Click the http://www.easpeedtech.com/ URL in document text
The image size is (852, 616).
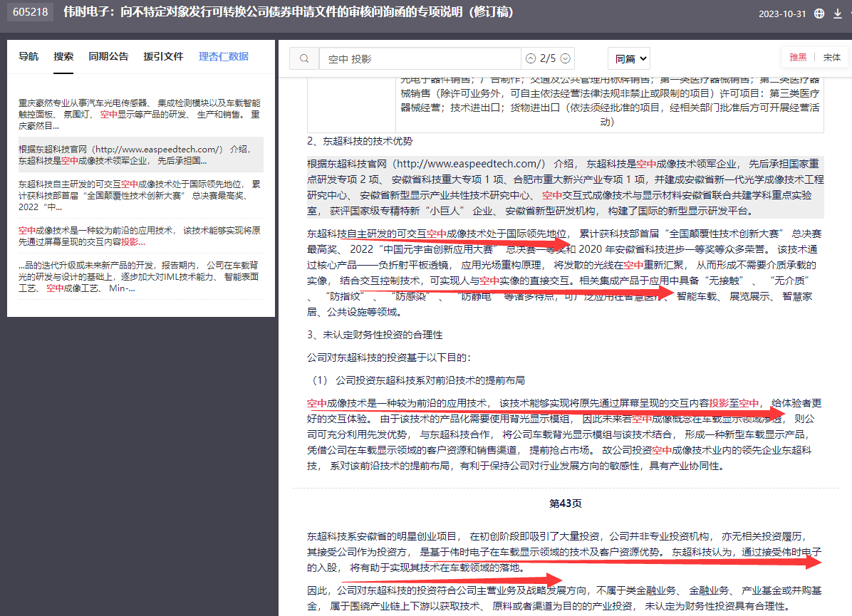(x=468, y=164)
